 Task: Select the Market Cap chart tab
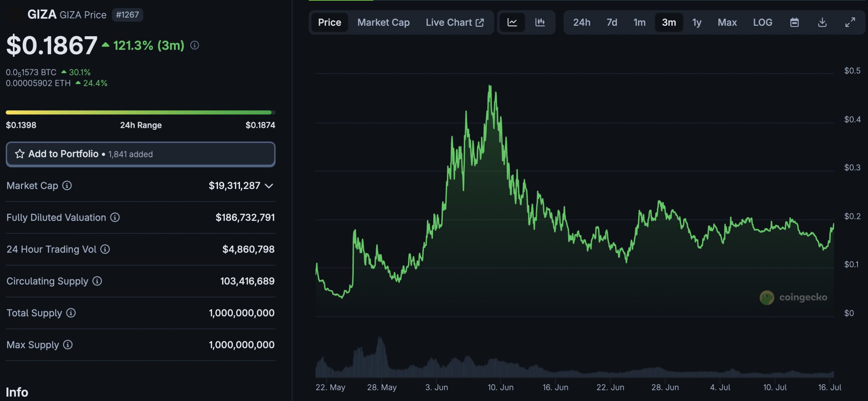coord(383,22)
